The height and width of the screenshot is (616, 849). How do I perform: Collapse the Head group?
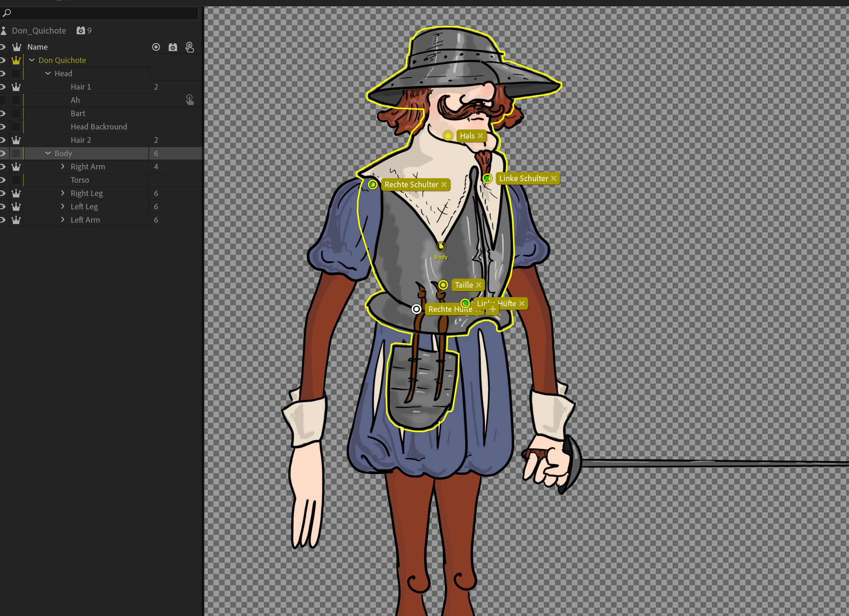(48, 73)
